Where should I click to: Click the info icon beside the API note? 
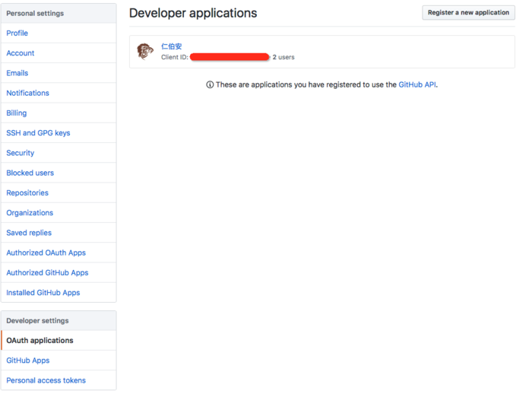(210, 85)
